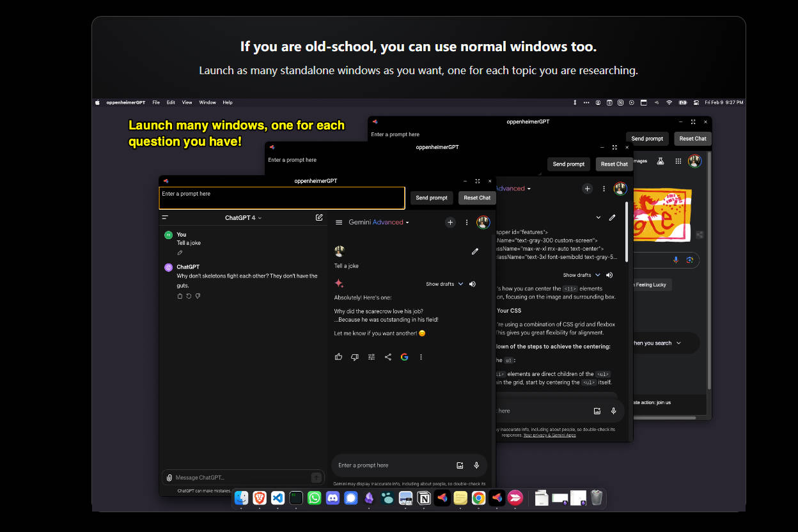Expand Show drafts in front window

tap(445, 284)
